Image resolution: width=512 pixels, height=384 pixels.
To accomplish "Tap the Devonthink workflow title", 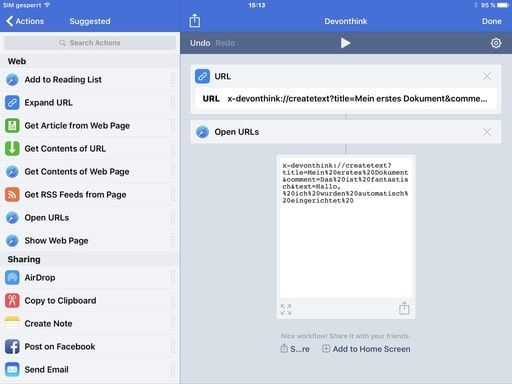I will (x=346, y=21).
